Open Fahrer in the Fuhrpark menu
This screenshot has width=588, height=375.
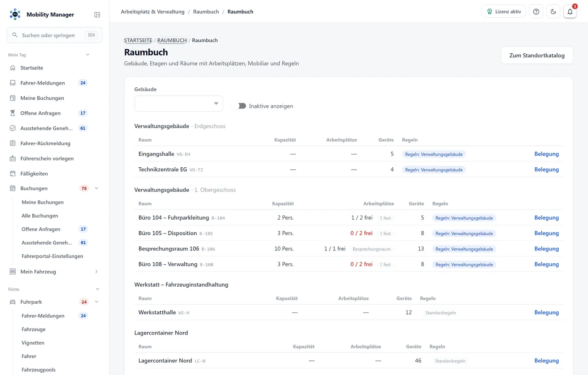(29, 357)
